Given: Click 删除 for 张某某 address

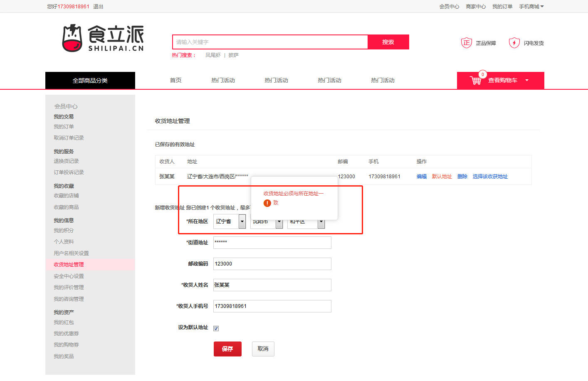Looking at the screenshot, I should [x=462, y=177].
